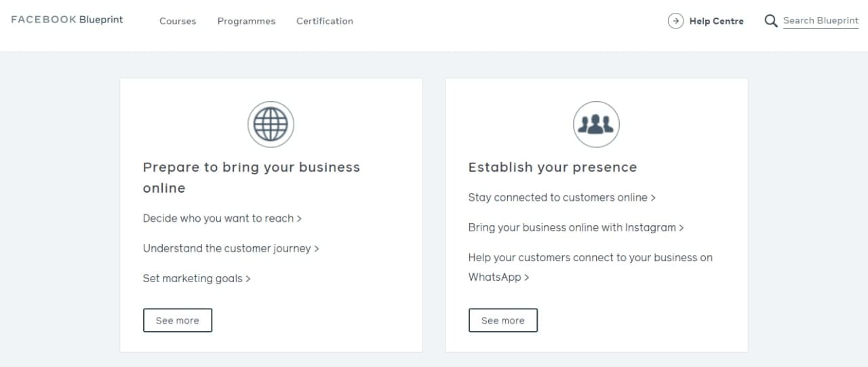Image resolution: width=868 pixels, height=367 pixels.
Task: Go to Facebook Blueprint home logo
Action: click(67, 20)
